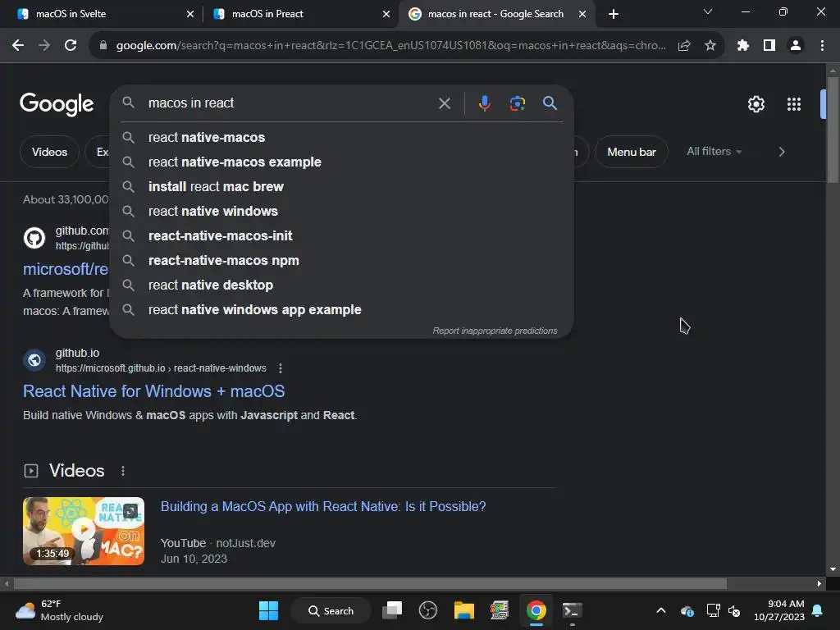Reload the page with the refresh icon
Viewport: 840px width, 630px height.
pos(71,46)
